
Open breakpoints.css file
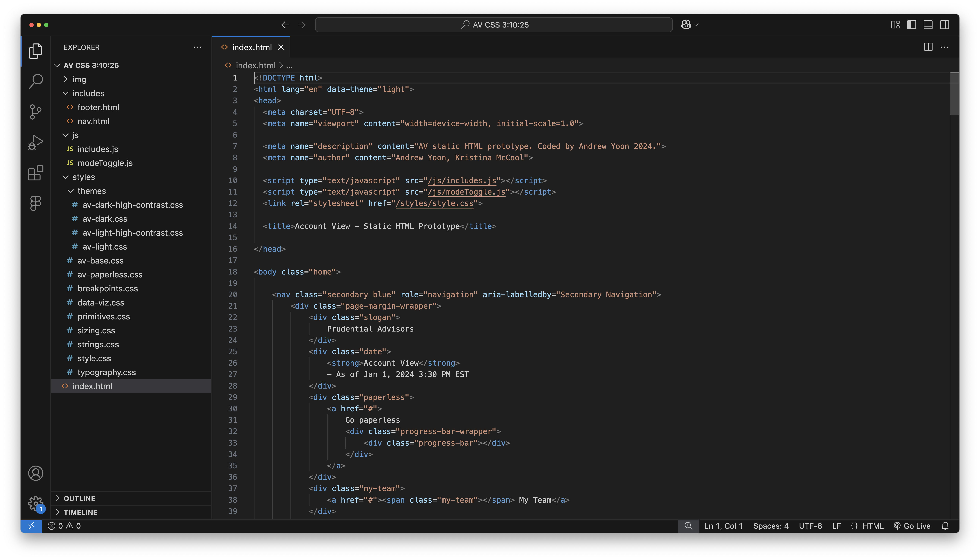pyautogui.click(x=131, y=288)
